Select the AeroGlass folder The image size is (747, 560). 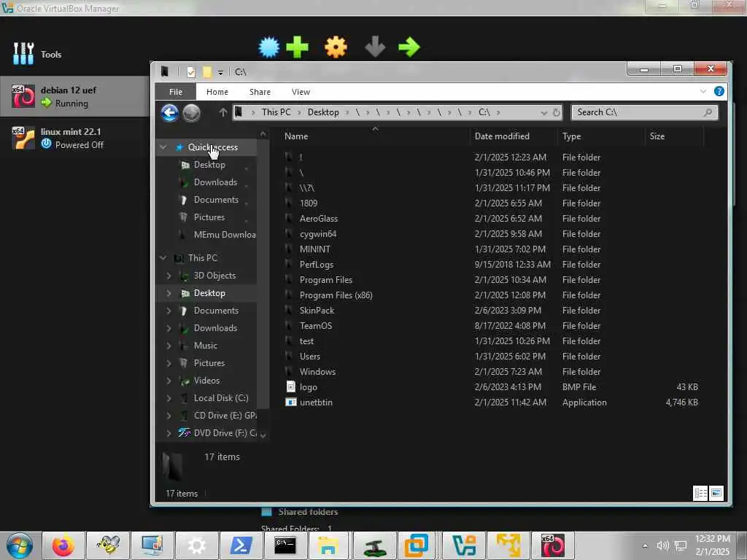click(x=318, y=219)
